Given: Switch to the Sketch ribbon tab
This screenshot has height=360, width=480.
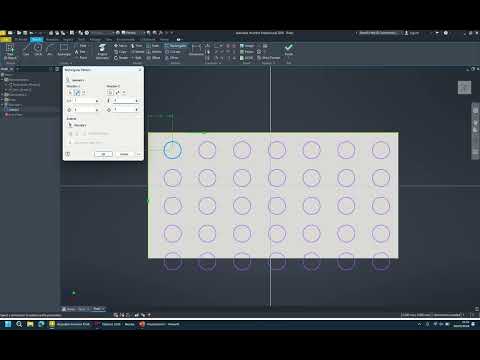Looking at the screenshot, I should (36, 39).
